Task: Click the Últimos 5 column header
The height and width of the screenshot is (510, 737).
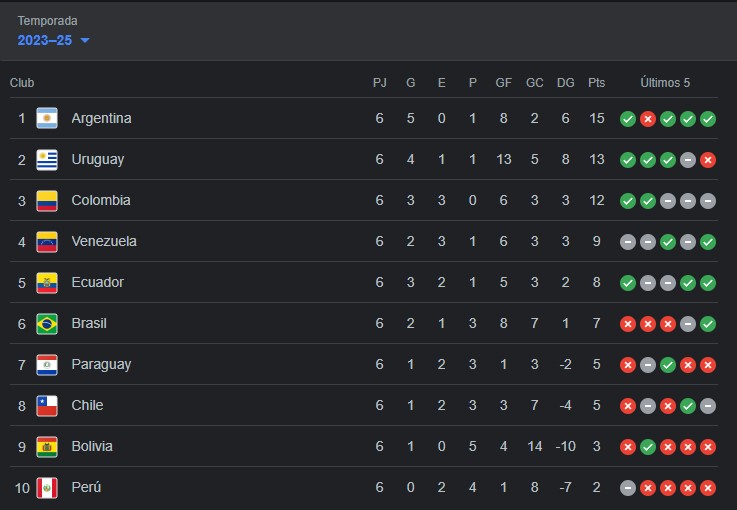Action: [x=665, y=83]
